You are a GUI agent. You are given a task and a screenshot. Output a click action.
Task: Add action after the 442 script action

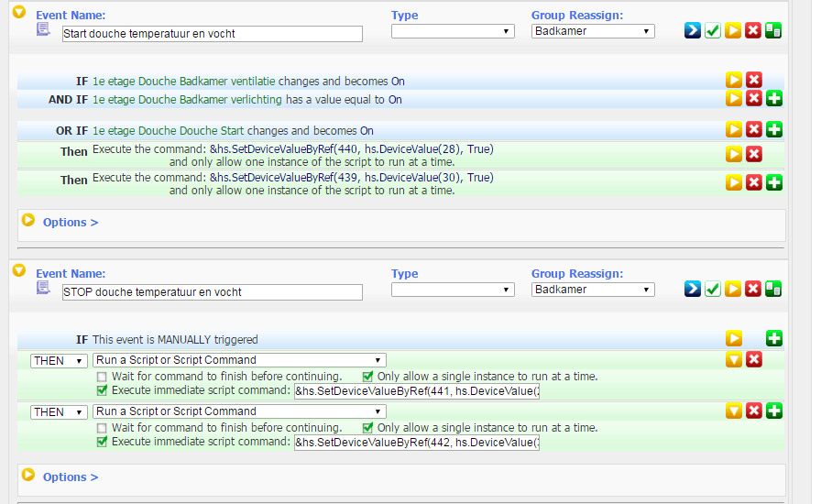coord(774,411)
